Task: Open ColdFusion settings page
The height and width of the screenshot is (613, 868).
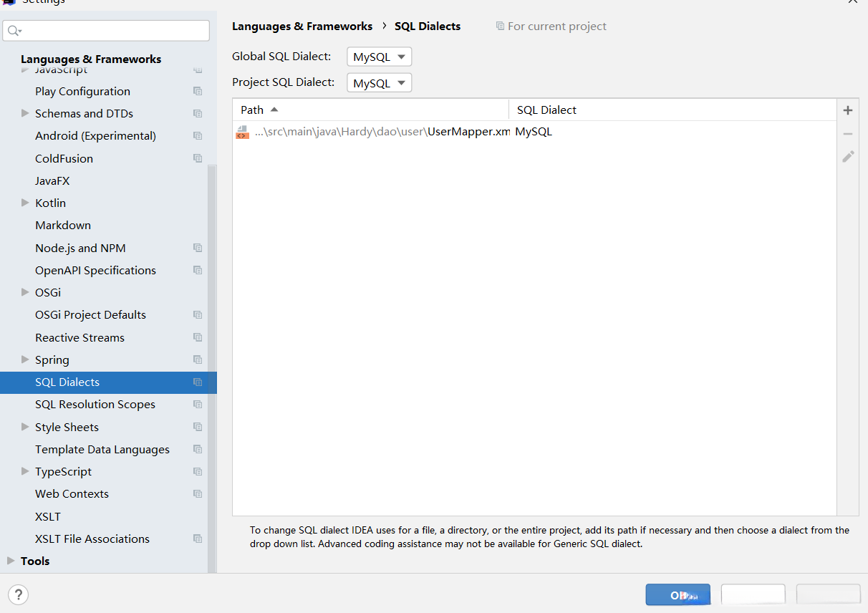Action: (64, 158)
